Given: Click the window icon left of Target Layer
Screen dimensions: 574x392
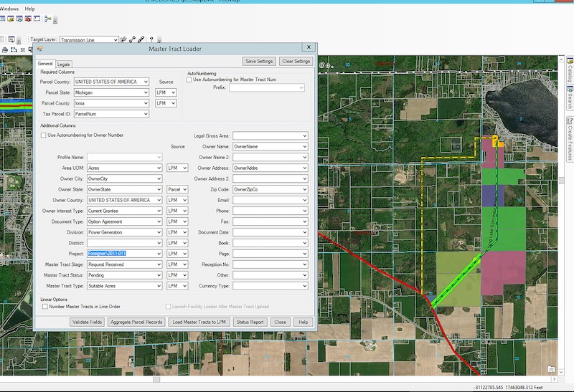Looking at the screenshot, I should point(11,39).
